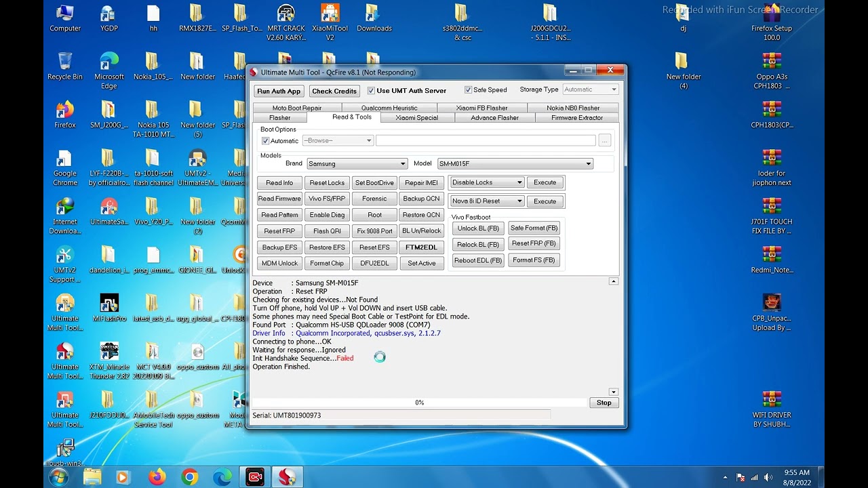Open the UltimateSa desktop shortcut
868x488 pixels.
tap(109, 211)
